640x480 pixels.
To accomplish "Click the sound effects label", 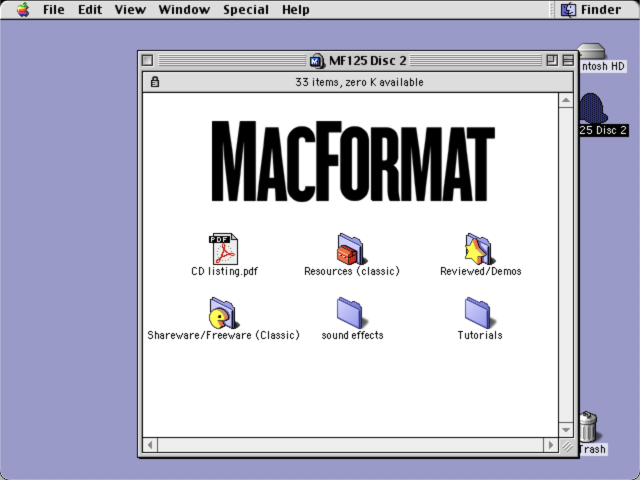I will pyautogui.click(x=352, y=336).
